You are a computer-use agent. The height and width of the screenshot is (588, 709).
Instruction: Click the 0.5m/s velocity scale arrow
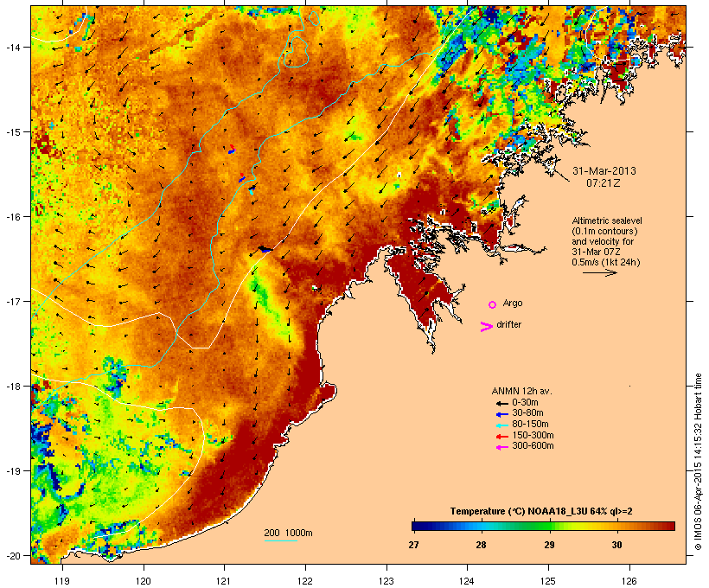click(x=599, y=272)
